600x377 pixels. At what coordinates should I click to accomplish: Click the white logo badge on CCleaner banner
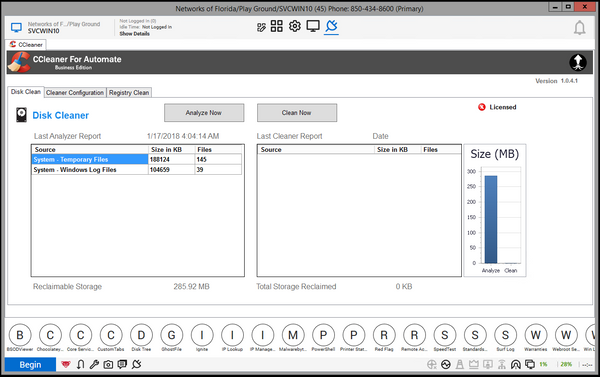[578, 62]
